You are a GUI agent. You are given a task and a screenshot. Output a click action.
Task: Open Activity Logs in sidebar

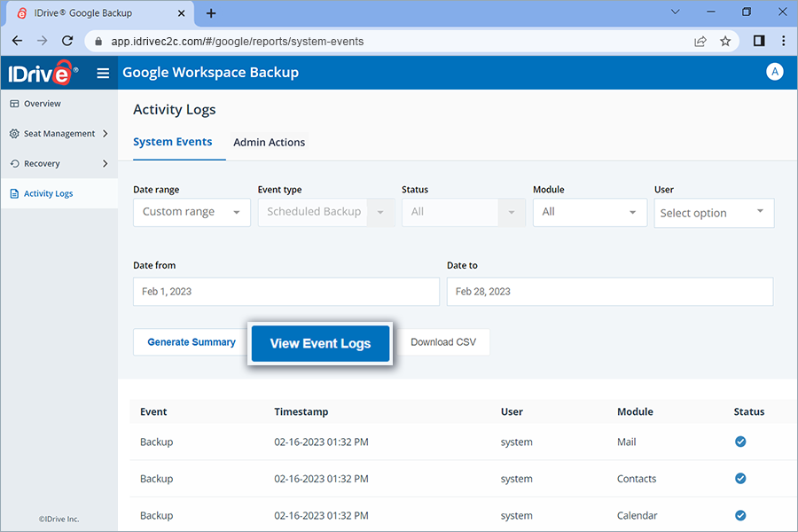pos(49,193)
